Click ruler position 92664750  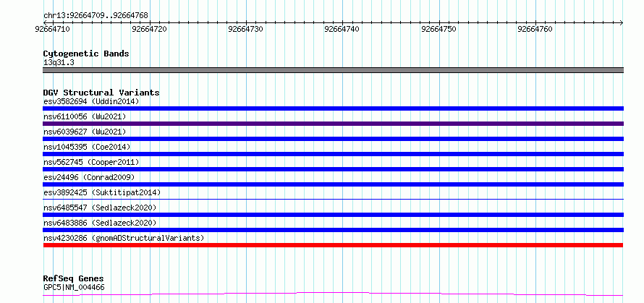coord(438,29)
